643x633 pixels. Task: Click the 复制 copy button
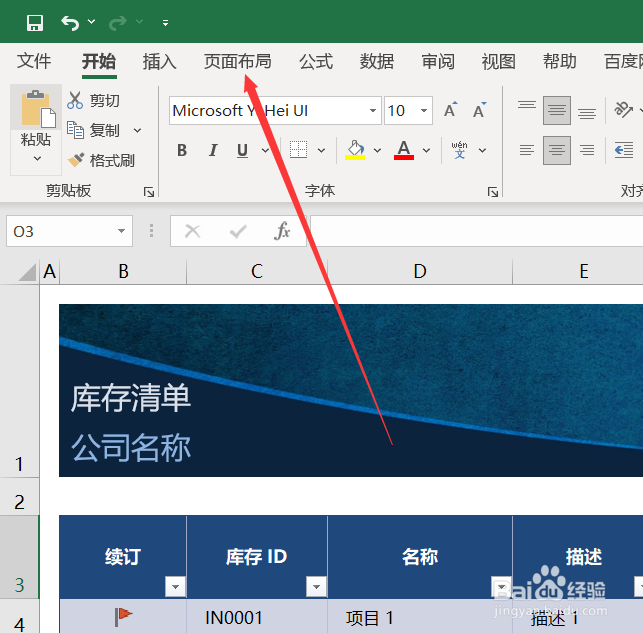(x=93, y=130)
